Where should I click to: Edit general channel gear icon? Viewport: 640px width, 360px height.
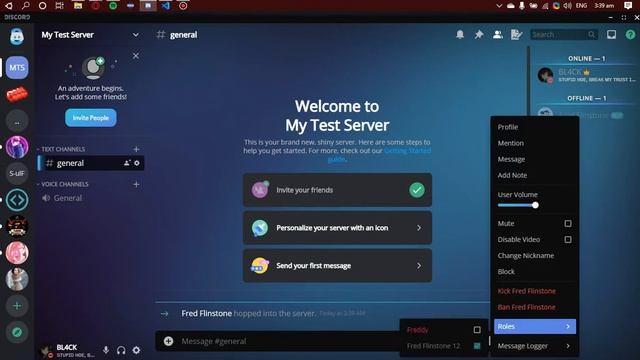[137, 163]
